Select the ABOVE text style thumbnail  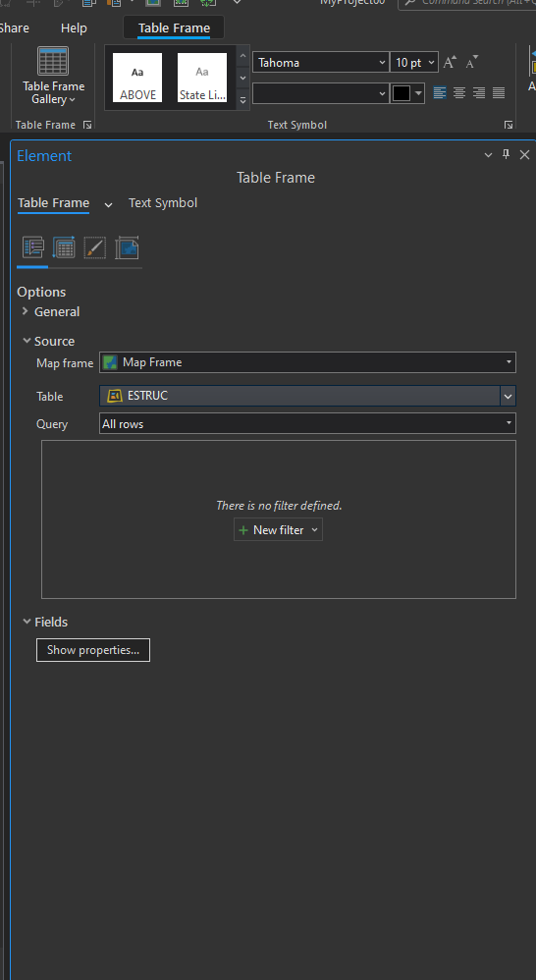click(x=137, y=78)
